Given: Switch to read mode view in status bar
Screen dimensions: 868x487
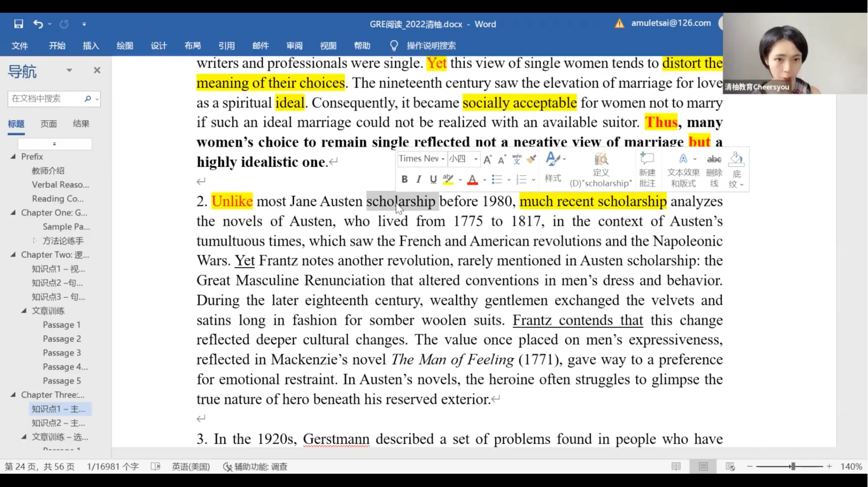Looking at the screenshot, I should (x=676, y=466).
